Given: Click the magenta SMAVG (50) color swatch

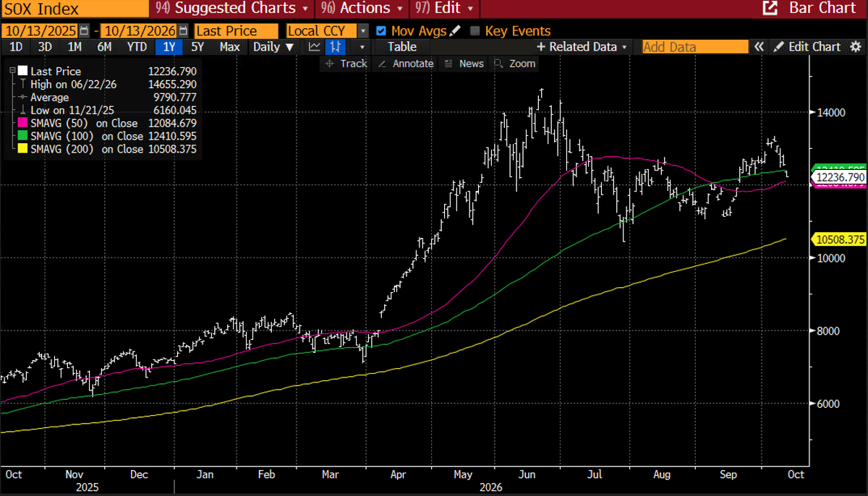Looking at the screenshot, I should [x=23, y=124].
